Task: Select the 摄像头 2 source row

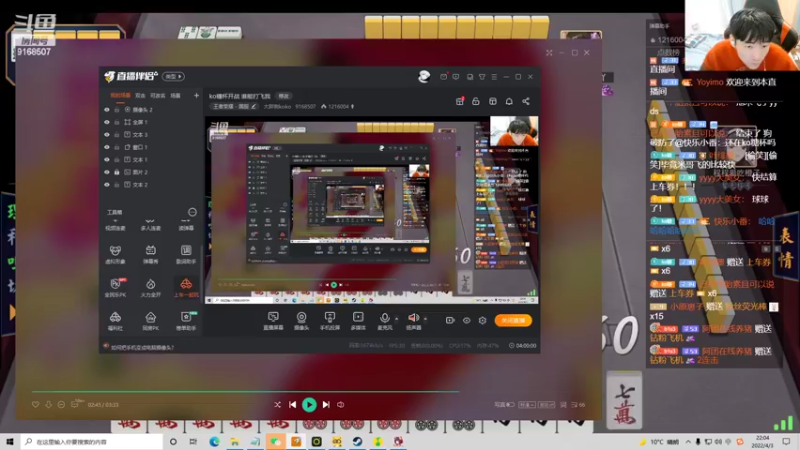Action: point(152,110)
